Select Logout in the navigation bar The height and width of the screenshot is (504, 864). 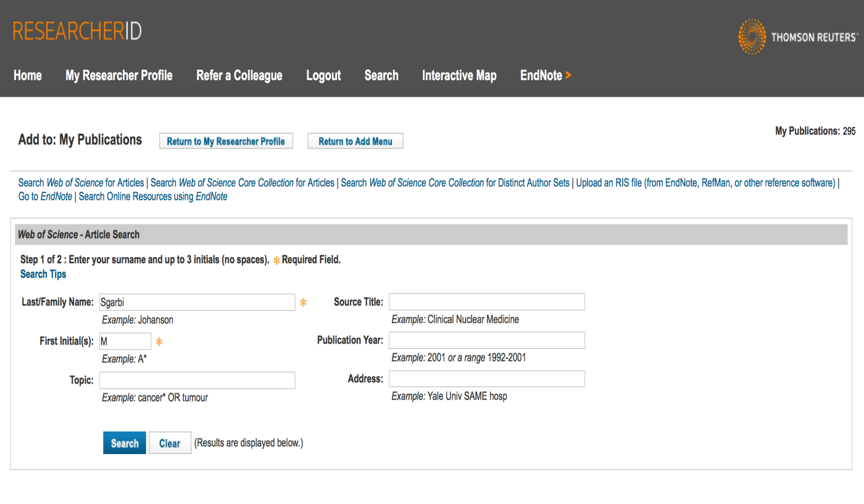[x=323, y=75]
